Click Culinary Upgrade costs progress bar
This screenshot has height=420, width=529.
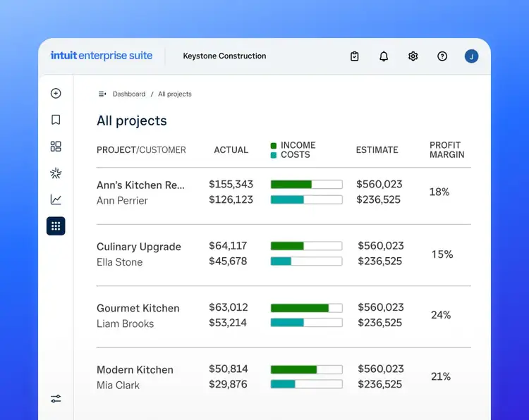[306, 261]
